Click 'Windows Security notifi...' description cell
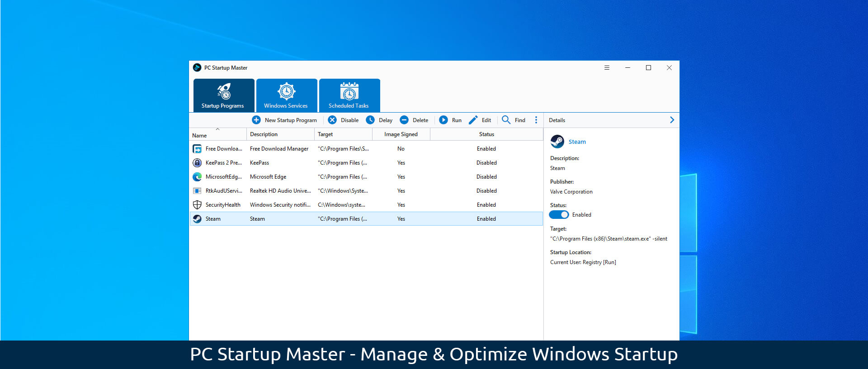Viewport: 868px width, 369px height. click(x=280, y=205)
